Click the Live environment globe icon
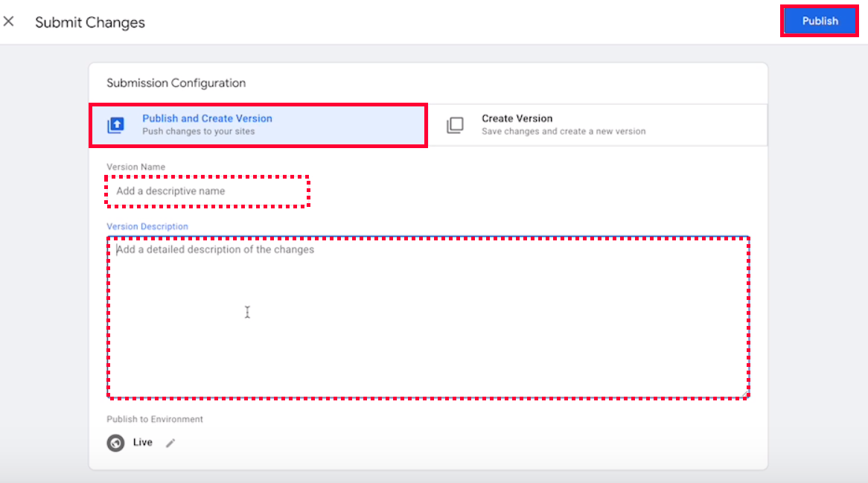868x483 pixels. pos(115,443)
